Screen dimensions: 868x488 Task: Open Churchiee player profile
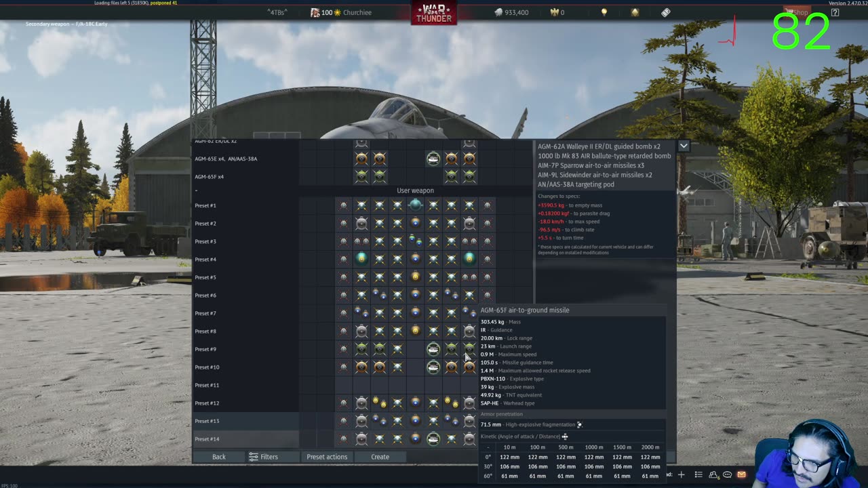pyautogui.click(x=341, y=12)
